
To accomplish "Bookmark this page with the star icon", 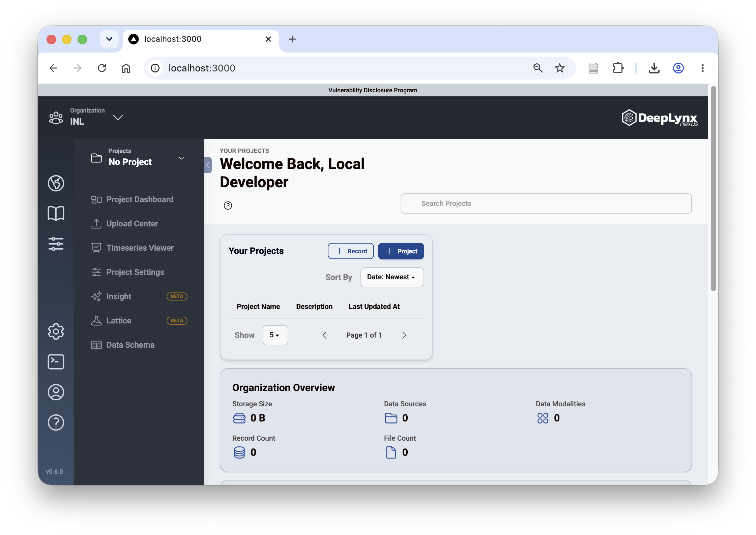I will 560,68.
